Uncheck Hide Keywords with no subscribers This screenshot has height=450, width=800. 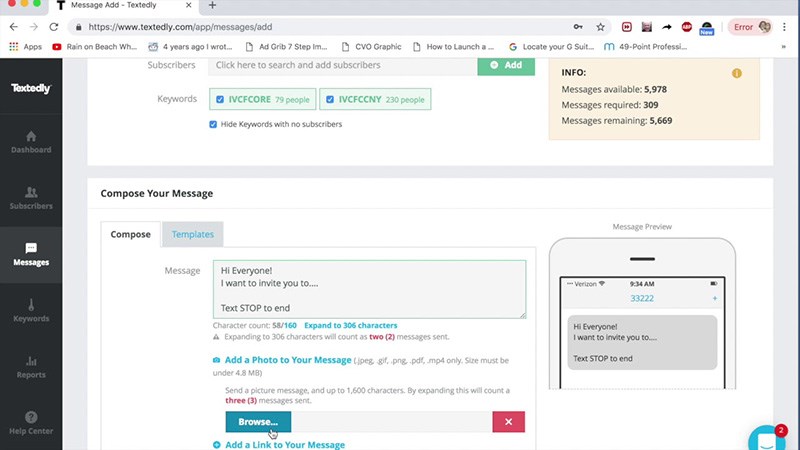(x=213, y=124)
